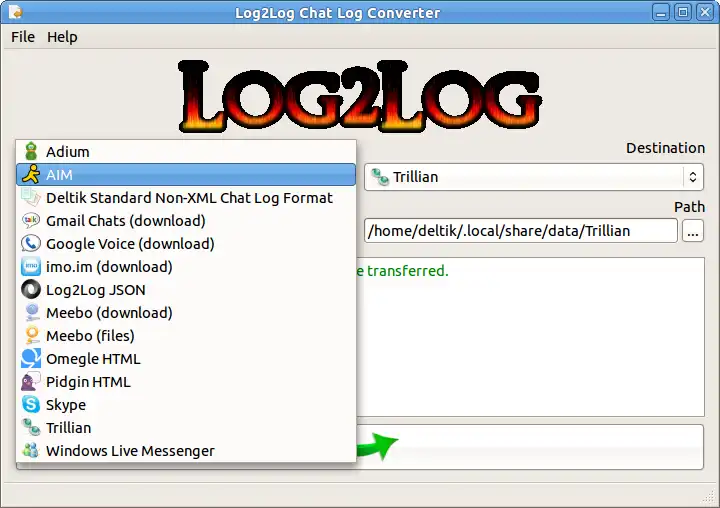Screen dimensions: 720x508
Task: Select the Pidgin HTML bird icon
Action: click(31, 381)
